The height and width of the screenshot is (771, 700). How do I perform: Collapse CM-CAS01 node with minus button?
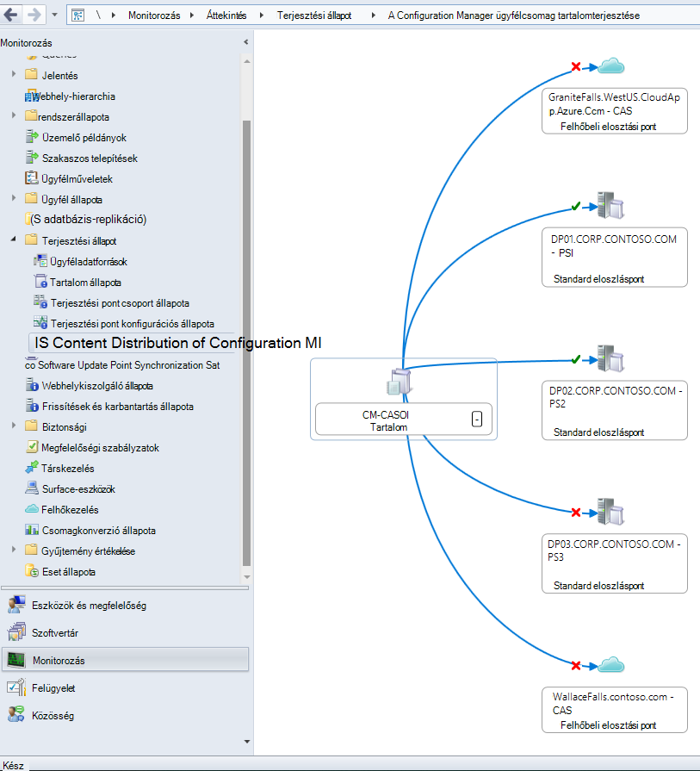[x=477, y=419]
